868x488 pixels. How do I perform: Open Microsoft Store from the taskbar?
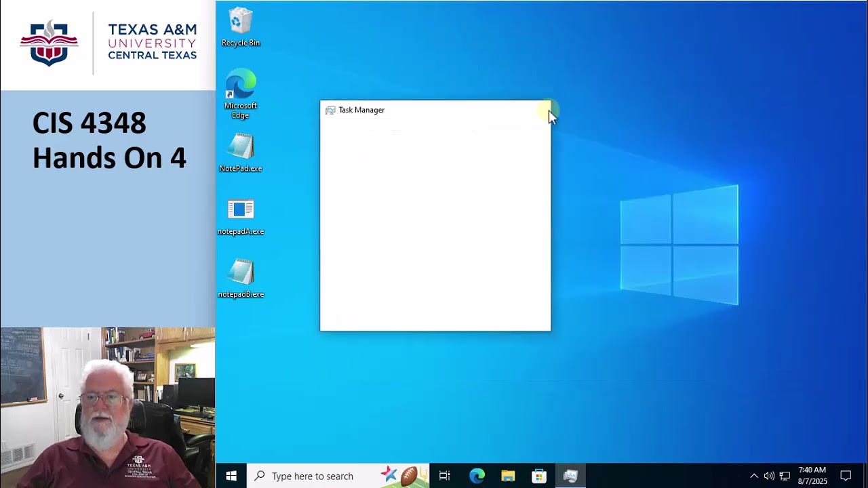539,476
